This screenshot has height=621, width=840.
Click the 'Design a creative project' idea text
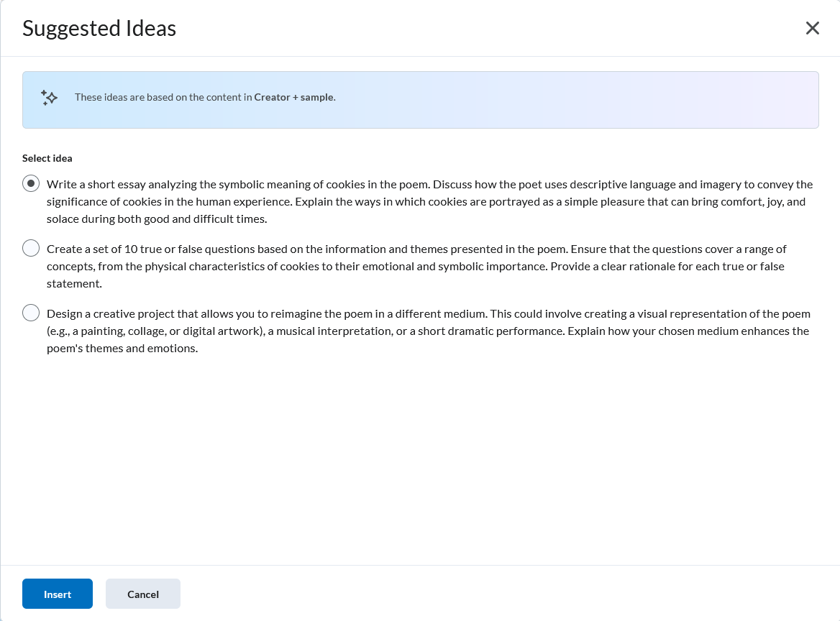[429, 331]
